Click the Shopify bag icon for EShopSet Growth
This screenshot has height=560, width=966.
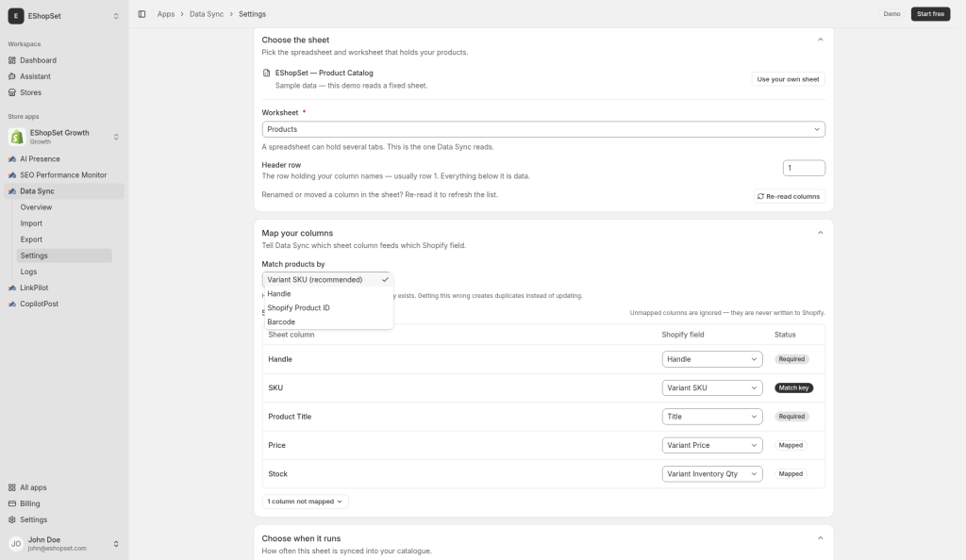point(17,137)
